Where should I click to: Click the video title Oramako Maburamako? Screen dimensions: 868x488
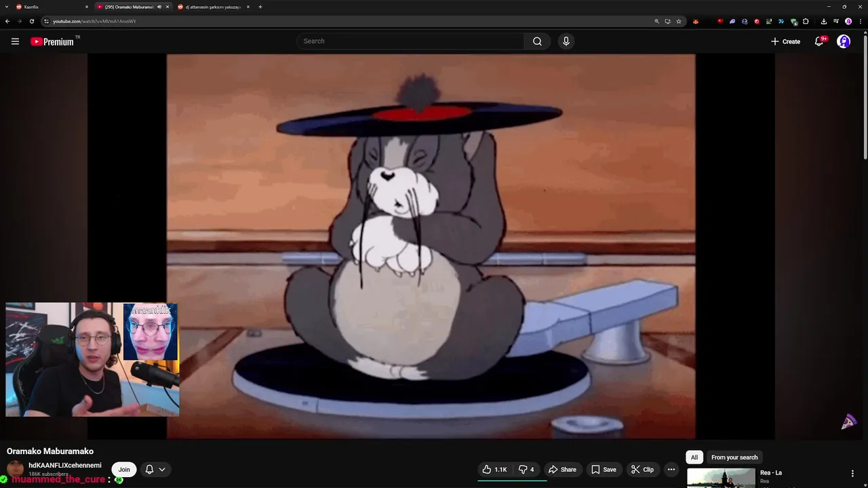[50, 451]
